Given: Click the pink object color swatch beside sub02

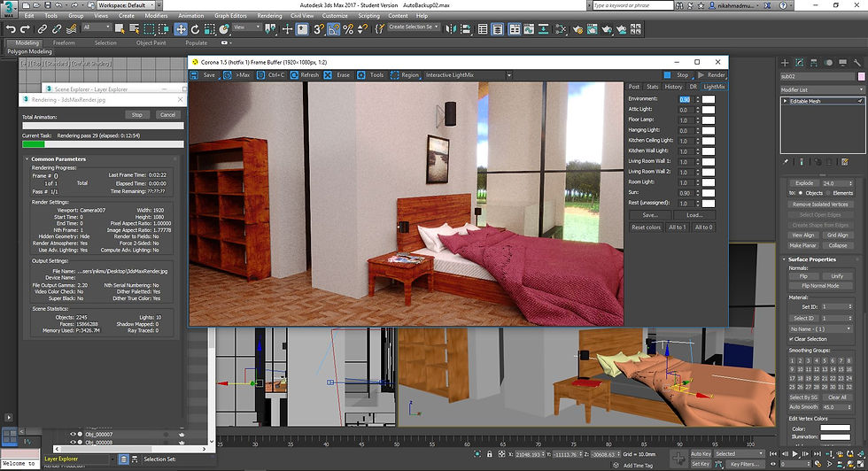Looking at the screenshot, I should pyautogui.click(x=861, y=76).
